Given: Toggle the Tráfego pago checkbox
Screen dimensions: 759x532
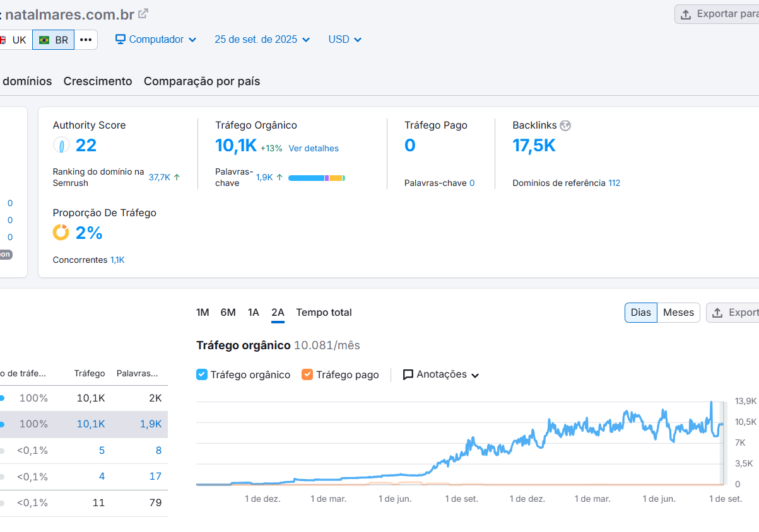Looking at the screenshot, I should click(x=307, y=374).
